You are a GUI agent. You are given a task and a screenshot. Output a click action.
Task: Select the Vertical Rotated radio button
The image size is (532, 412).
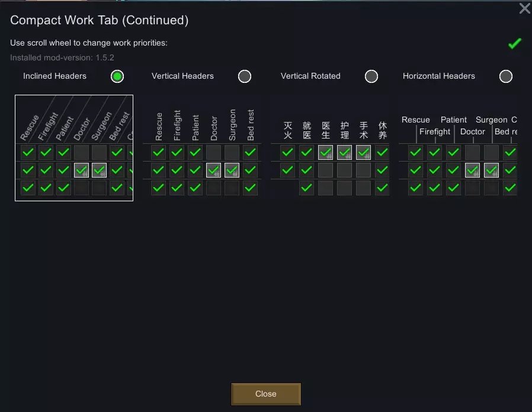coord(371,76)
